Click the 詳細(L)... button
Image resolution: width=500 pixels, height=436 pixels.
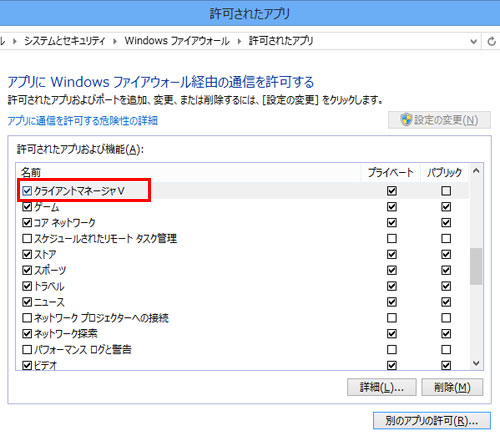382,387
